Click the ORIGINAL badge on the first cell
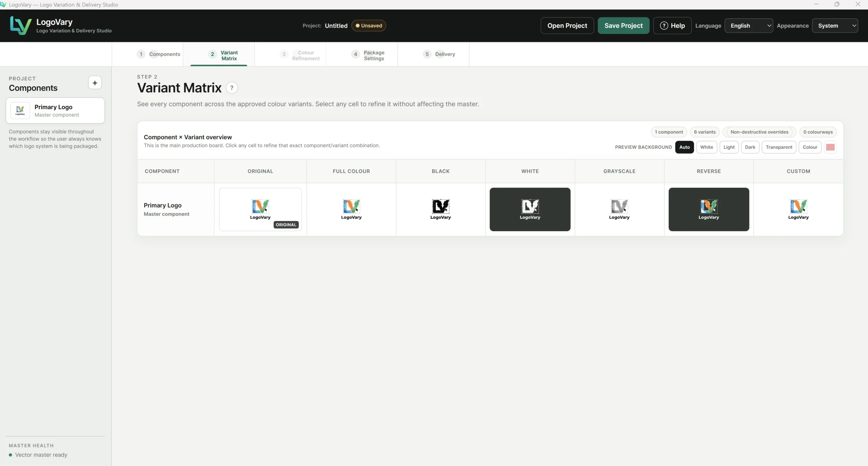The image size is (868, 466). 286,225
